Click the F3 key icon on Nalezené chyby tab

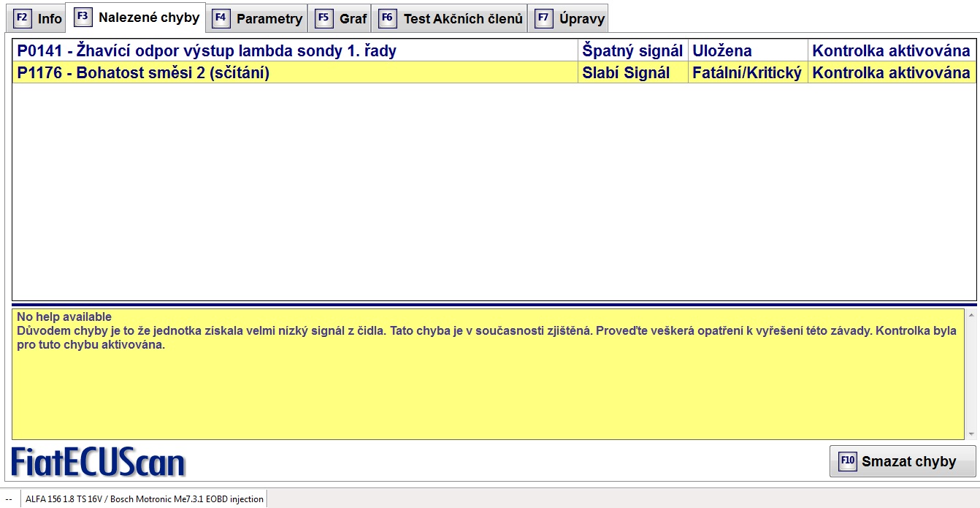(x=83, y=17)
